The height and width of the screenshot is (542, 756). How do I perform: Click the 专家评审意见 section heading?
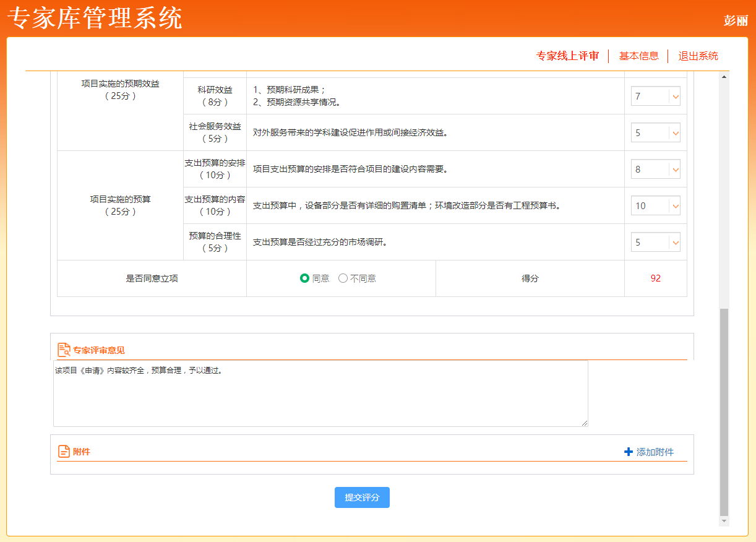click(99, 350)
